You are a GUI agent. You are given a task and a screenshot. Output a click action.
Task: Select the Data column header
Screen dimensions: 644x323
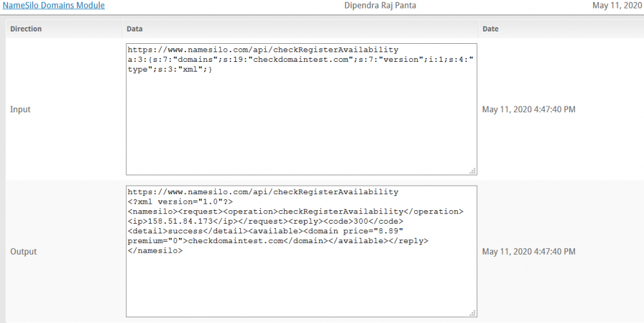135,29
